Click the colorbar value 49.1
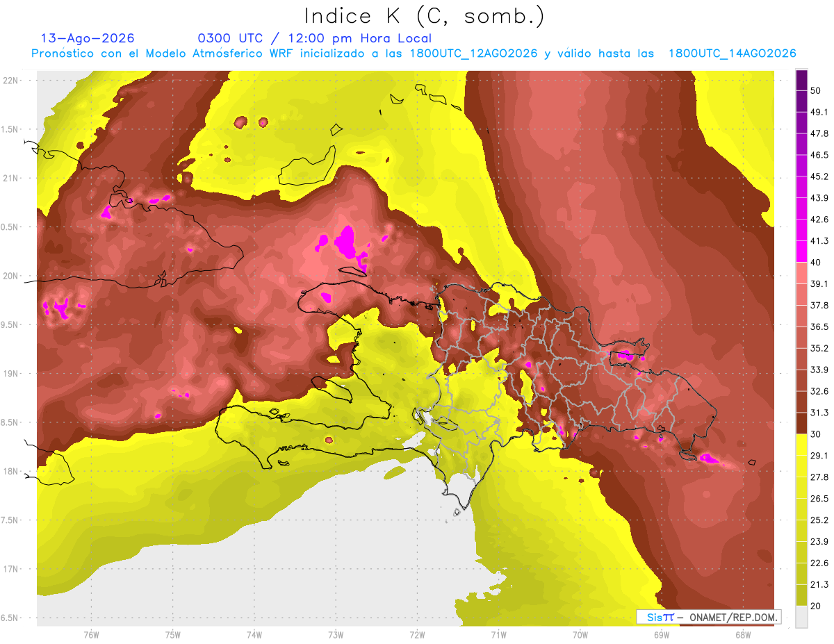Viewport: 834px width, 644px height. [819, 112]
